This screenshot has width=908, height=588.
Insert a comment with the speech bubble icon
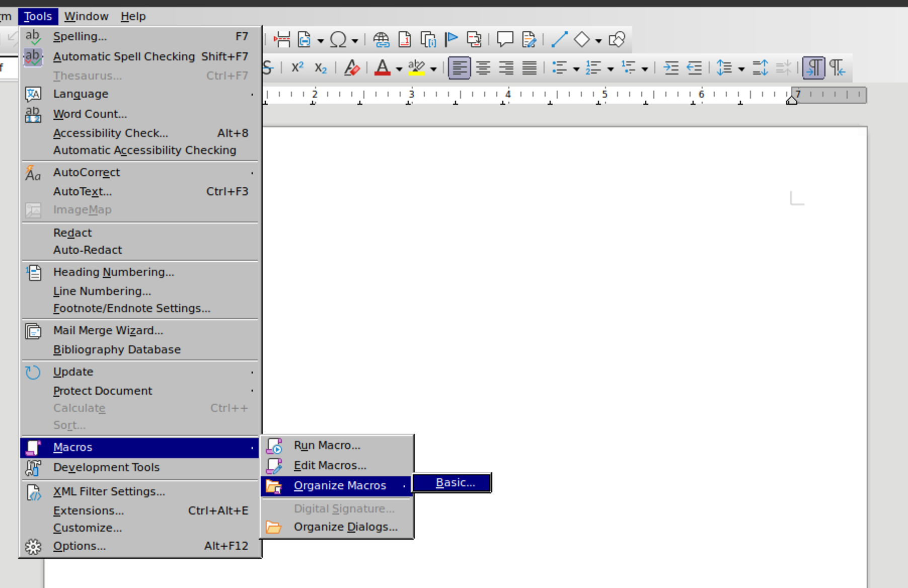(x=505, y=39)
